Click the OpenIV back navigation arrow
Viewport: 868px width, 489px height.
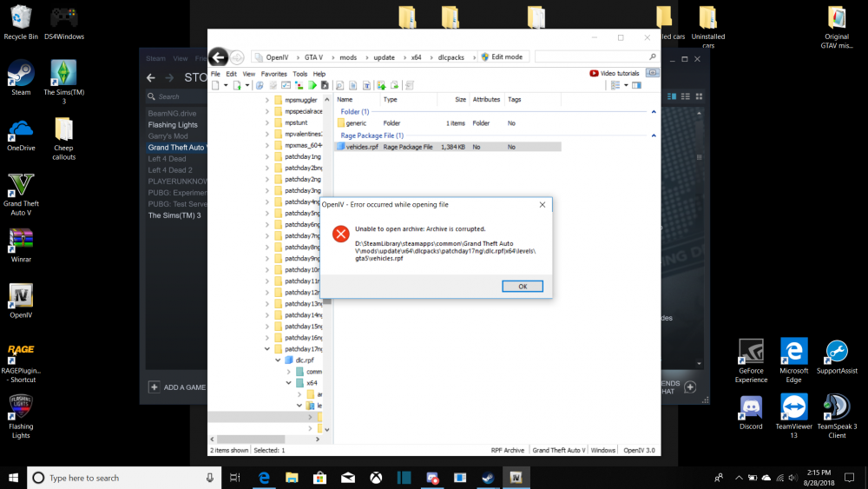point(218,57)
